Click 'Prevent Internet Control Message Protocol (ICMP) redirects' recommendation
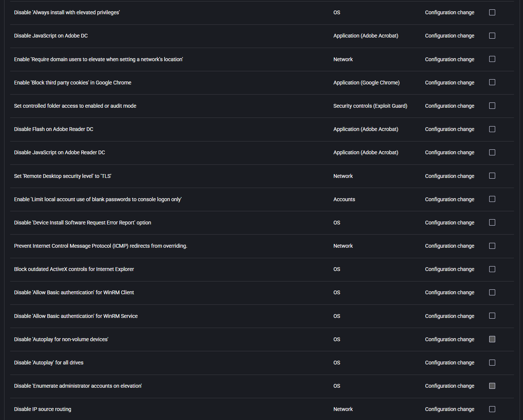 pos(101,246)
